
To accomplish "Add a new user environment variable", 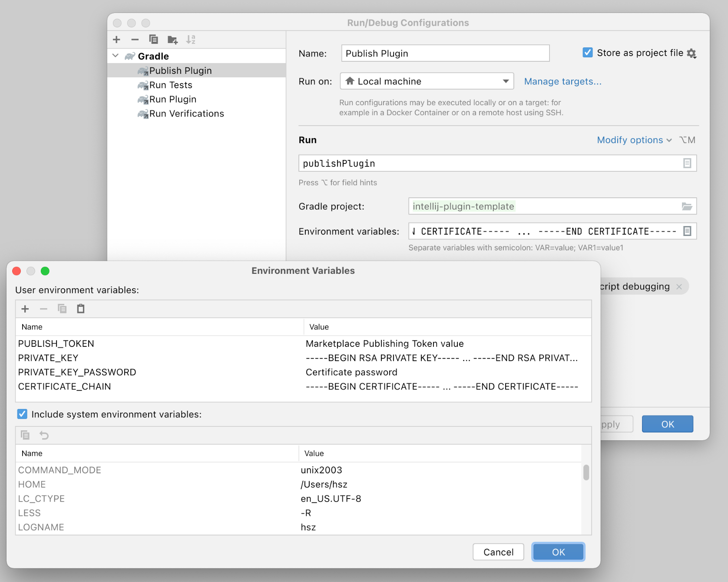I will pos(25,309).
